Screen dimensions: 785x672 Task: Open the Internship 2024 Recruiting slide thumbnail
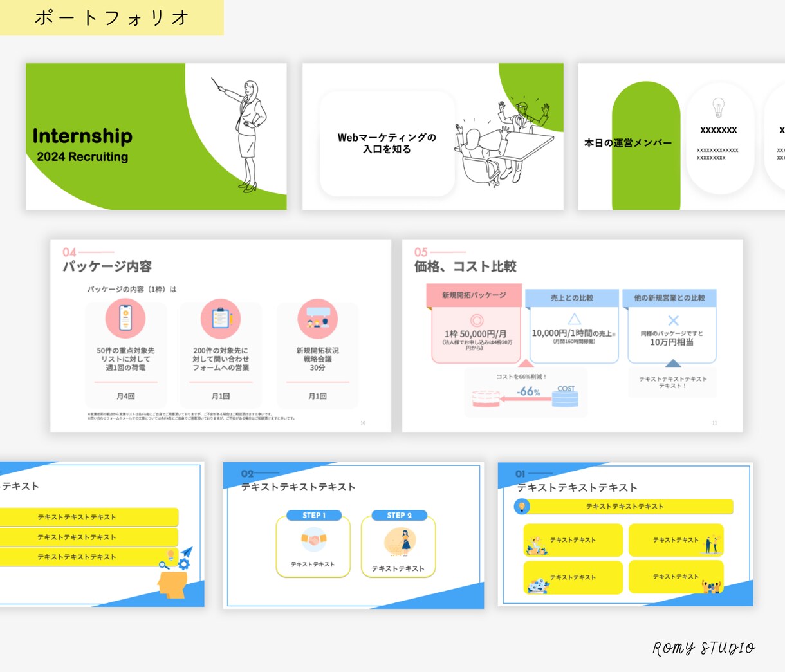156,136
